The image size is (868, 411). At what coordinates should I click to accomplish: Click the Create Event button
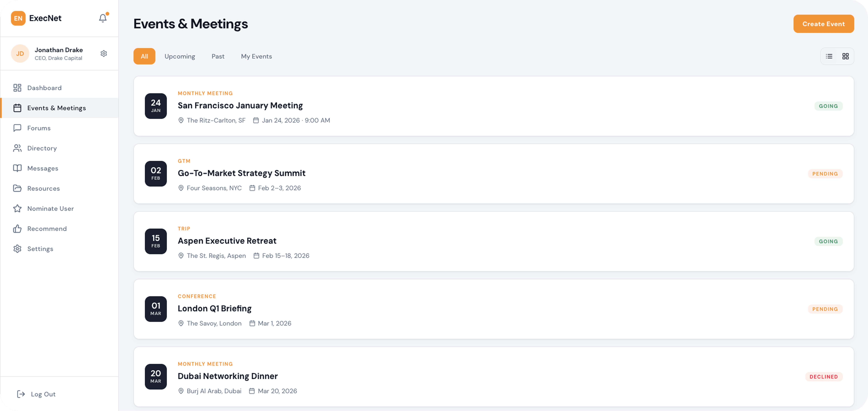pos(824,24)
